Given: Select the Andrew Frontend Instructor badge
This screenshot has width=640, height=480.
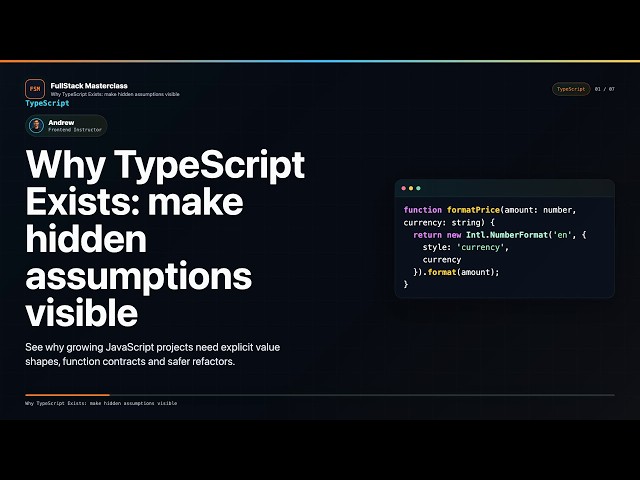Looking at the screenshot, I should tap(66, 126).
